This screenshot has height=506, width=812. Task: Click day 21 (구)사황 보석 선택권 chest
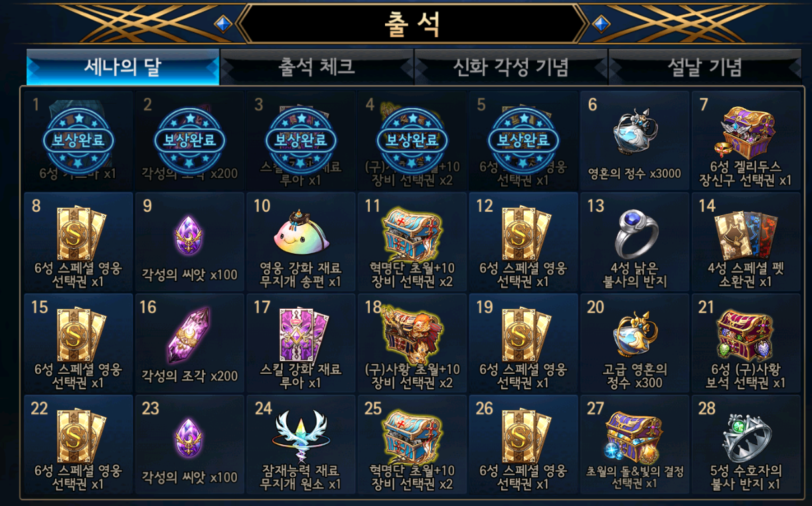[x=746, y=343]
